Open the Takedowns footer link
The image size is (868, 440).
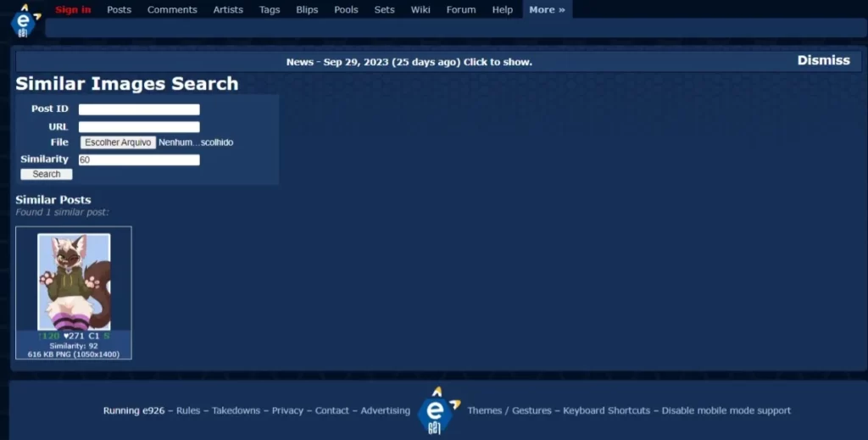pyautogui.click(x=236, y=410)
